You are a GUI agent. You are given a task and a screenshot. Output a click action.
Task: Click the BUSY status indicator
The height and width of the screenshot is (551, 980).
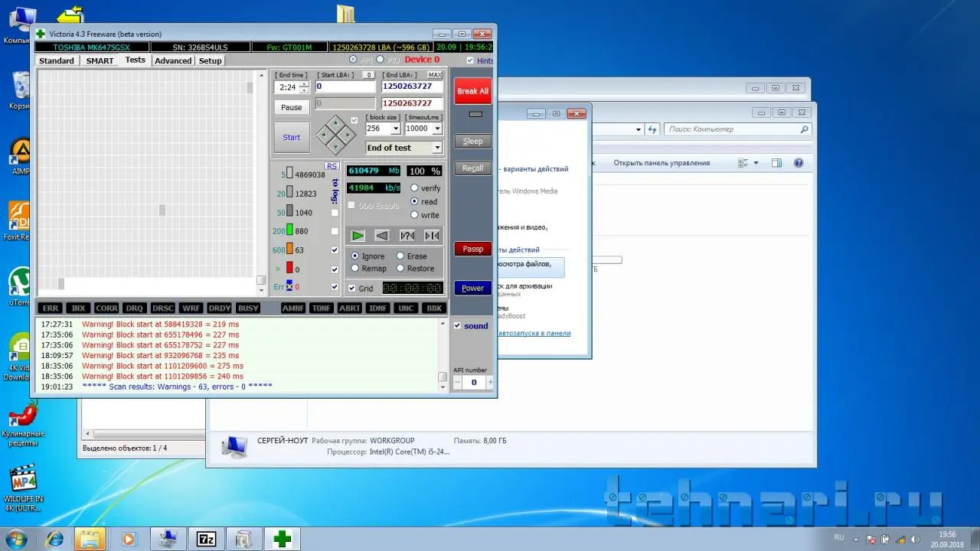click(248, 308)
